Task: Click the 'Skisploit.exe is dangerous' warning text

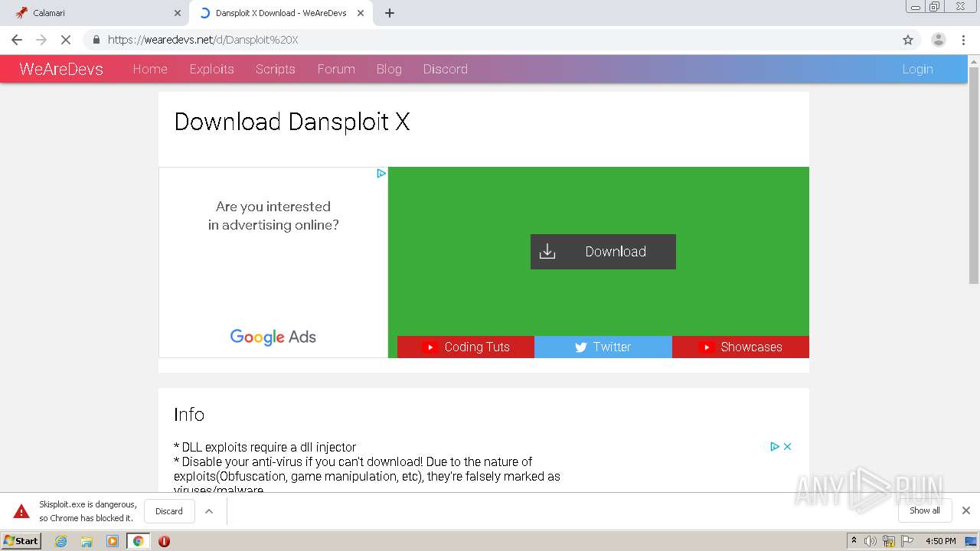Action: 88,511
